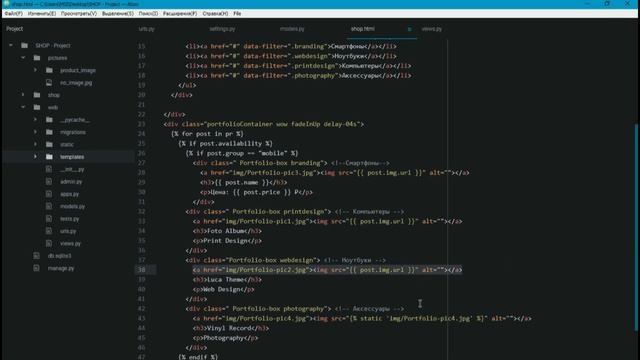Switch to the urls.py editor tab
Screen dimensions: 640x360
point(147,29)
